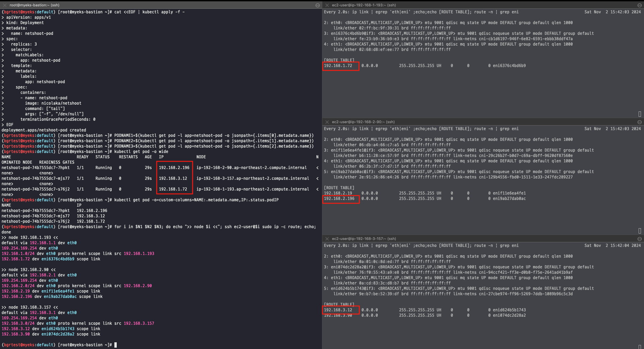Close the root@myeks-bastion ssh pane
The image size is (644, 349).
5,5
